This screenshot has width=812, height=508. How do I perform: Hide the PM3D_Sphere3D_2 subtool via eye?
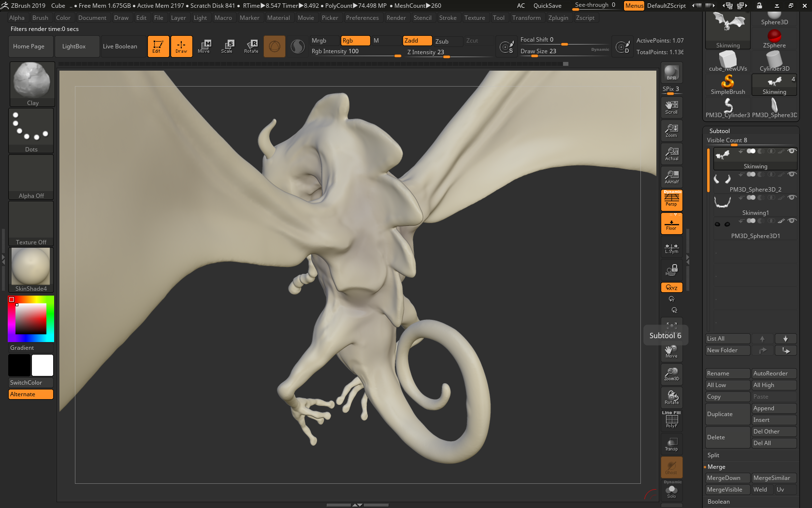point(792,174)
